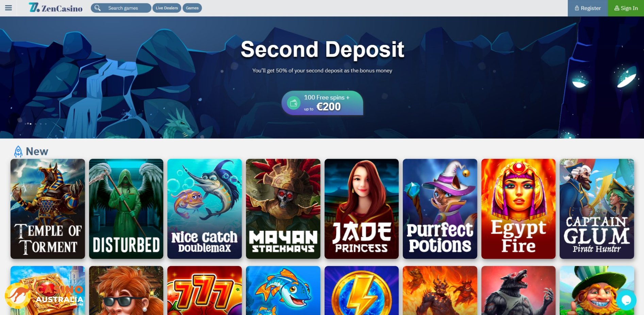Open the Games tab
The width and height of the screenshot is (644, 315).
192,8
